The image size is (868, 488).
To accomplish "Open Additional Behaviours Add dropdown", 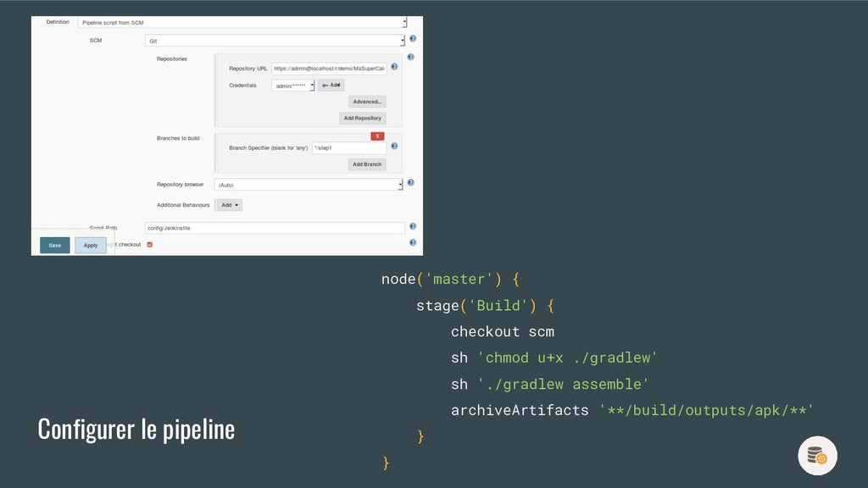I will point(229,205).
